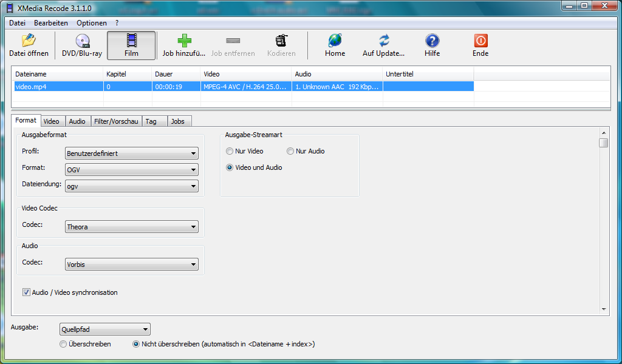The height and width of the screenshot is (364, 622).
Task: Select the Film toolbar button
Action: pyautogui.click(x=131, y=45)
